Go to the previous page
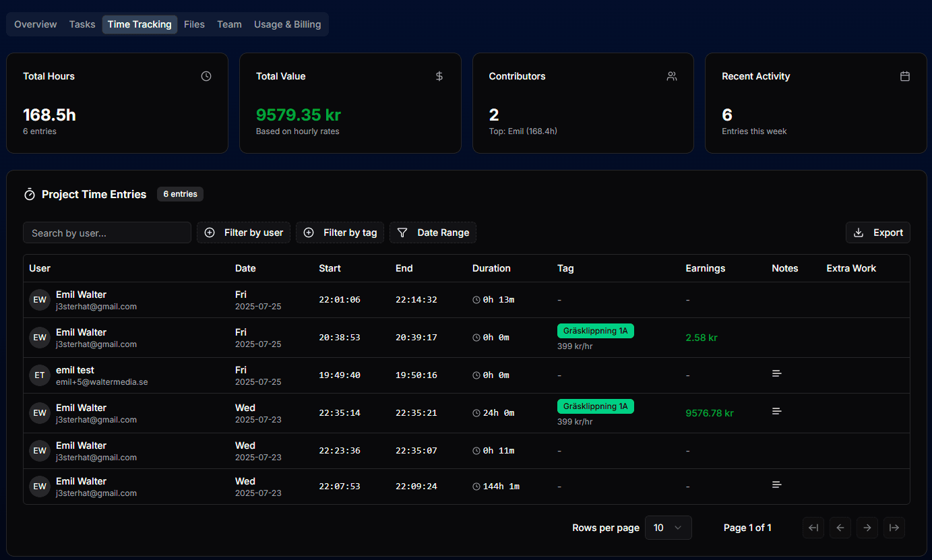The width and height of the screenshot is (932, 560). point(840,528)
